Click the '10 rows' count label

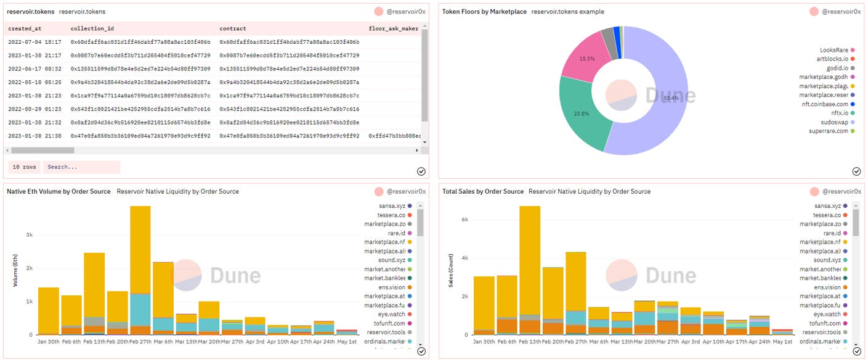click(24, 167)
